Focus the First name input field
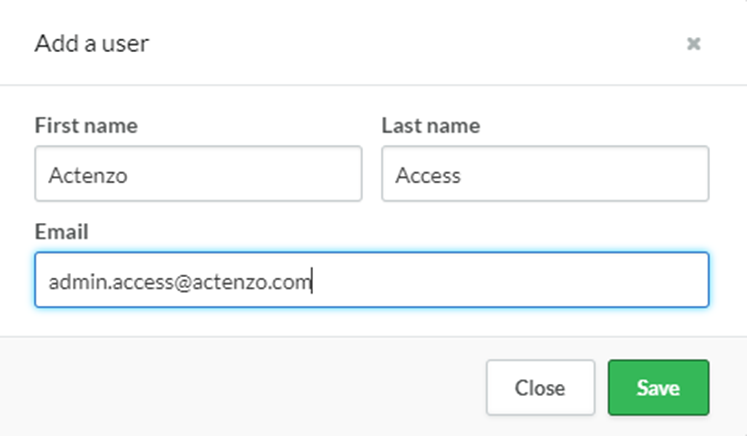This screenshot has width=747, height=436. coord(198,173)
